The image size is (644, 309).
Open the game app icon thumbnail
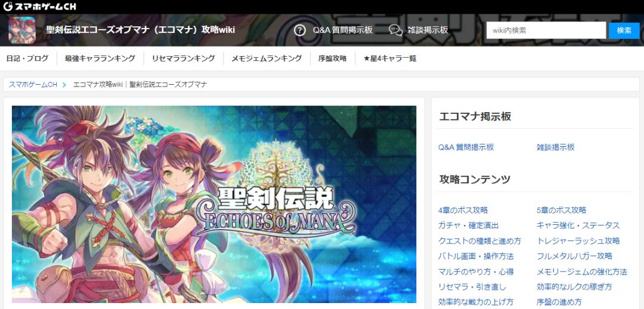point(22,30)
